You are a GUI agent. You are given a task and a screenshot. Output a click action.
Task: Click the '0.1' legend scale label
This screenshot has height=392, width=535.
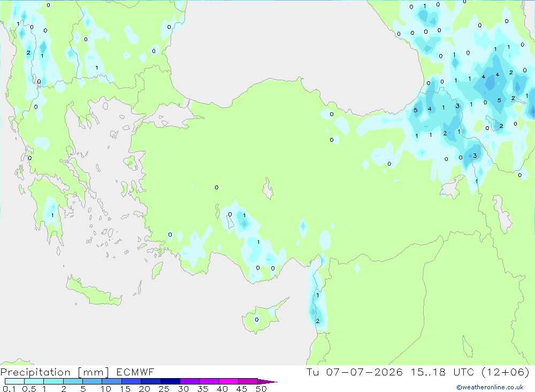pos(9,389)
